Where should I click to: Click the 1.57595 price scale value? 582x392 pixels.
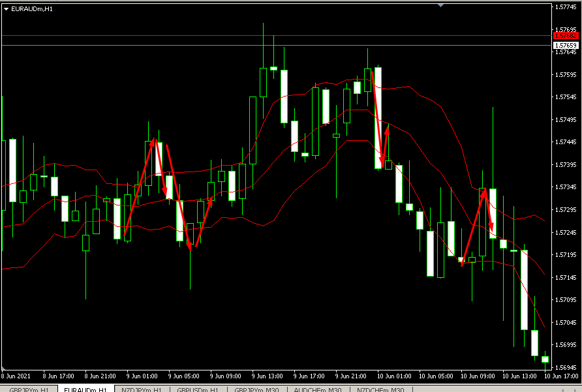pos(566,74)
